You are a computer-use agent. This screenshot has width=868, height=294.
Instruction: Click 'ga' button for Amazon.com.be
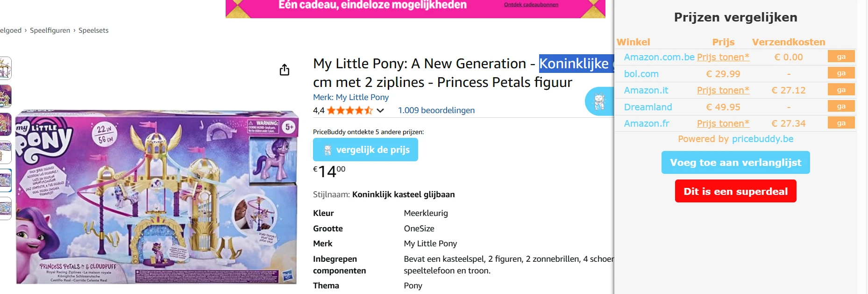(841, 57)
